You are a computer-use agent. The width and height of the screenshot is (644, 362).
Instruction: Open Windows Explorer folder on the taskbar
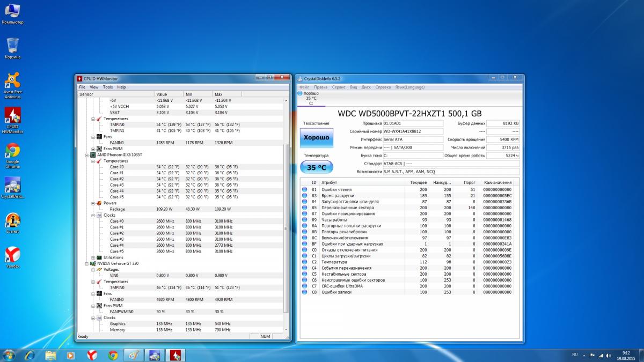pyautogui.click(x=50, y=355)
